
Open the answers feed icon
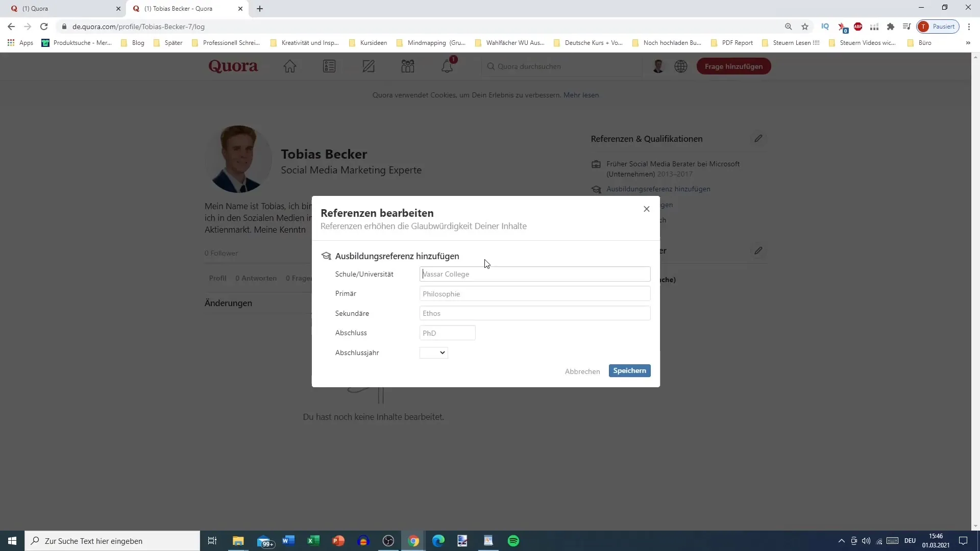[x=330, y=66]
